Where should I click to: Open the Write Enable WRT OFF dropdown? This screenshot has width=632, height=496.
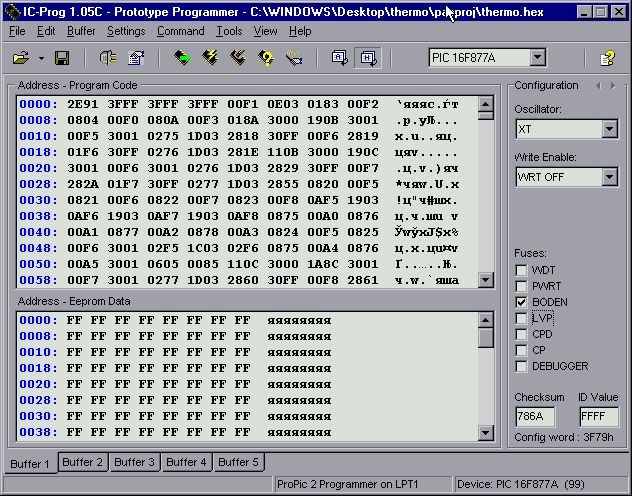tap(609, 177)
